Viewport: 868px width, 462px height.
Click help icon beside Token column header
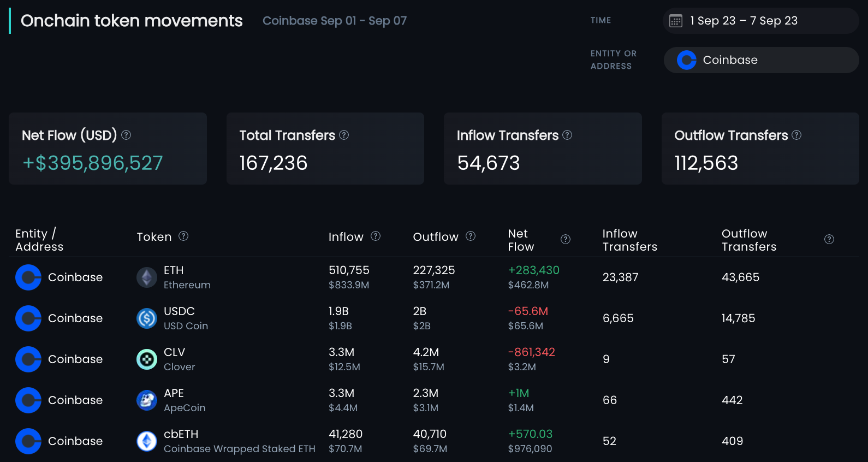pyautogui.click(x=183, y=236)
